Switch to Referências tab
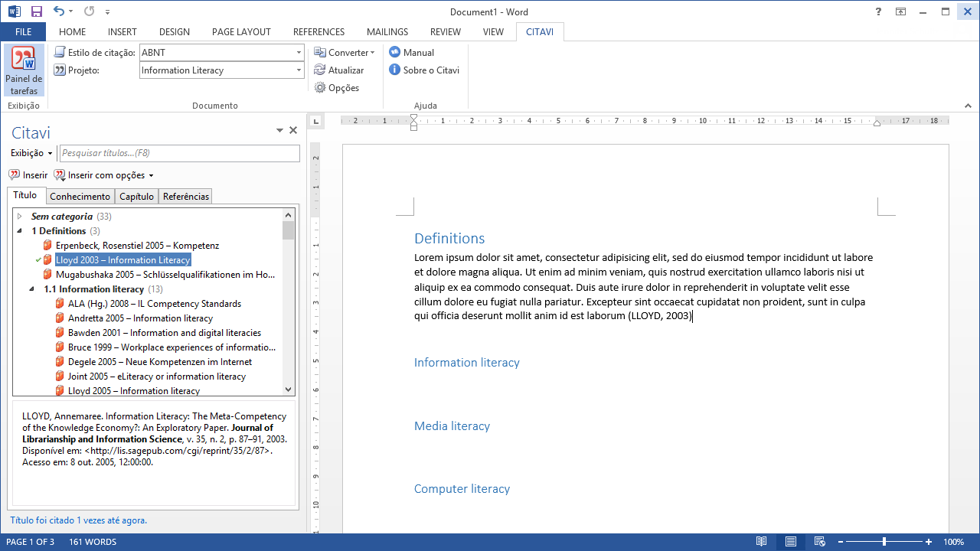 click(x=186, y=197)
